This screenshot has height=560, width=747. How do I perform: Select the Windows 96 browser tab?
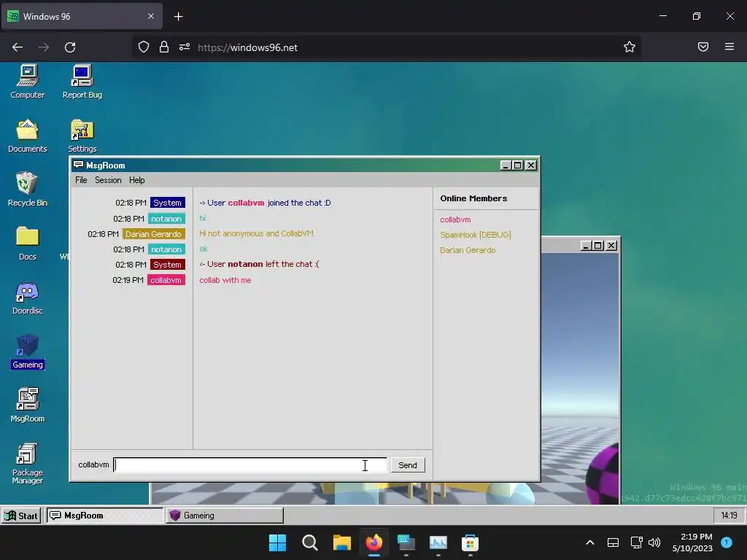click(82, 16)
